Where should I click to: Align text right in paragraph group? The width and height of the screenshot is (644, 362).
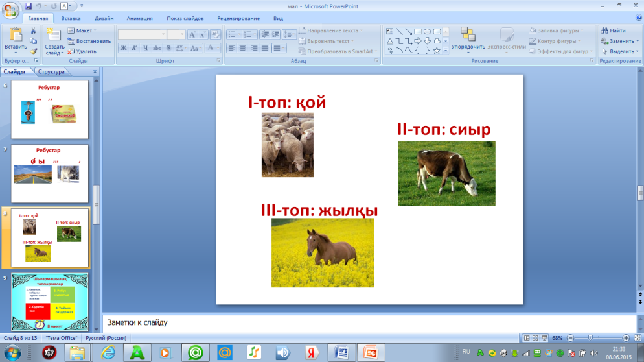[254, 48]
